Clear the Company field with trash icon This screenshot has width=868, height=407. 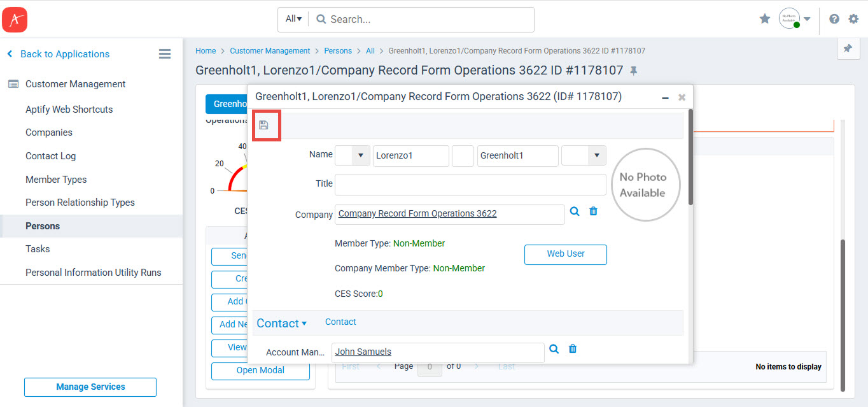tap(594, 211)
